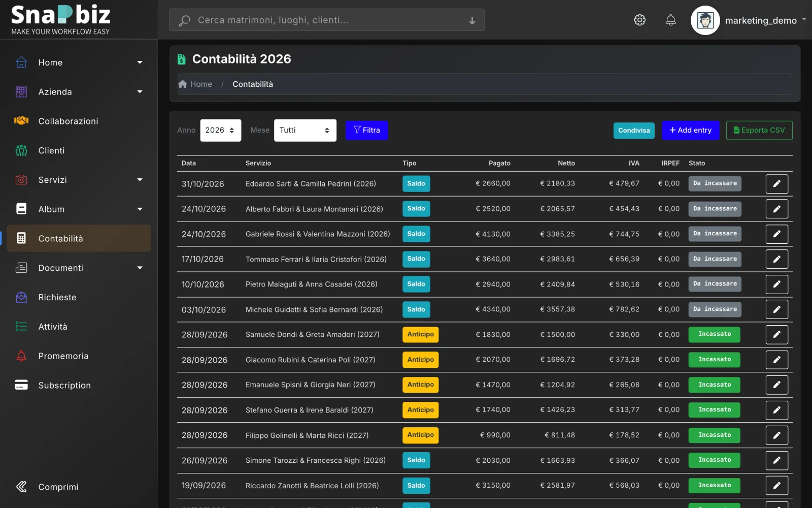
Task: Open the Anno 2026 year dropdown
Action: click(221, 130)
